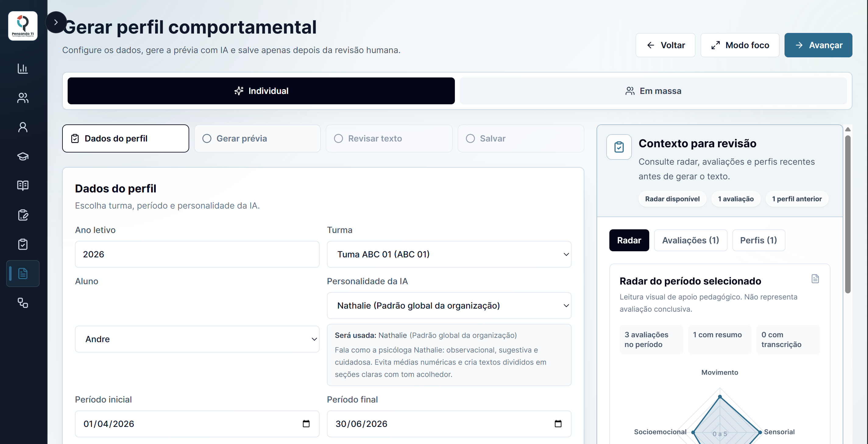This screenshot has height=444, width=868.
Task: Open the graduation cap icon in sidebar
Action: click(x=23, y=156)
